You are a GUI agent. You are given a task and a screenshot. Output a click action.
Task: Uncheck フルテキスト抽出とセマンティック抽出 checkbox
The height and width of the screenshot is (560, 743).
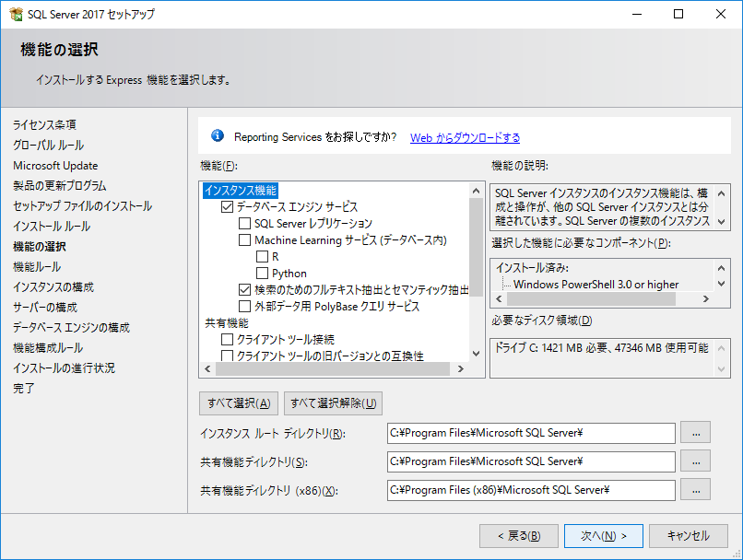point(244,290)
